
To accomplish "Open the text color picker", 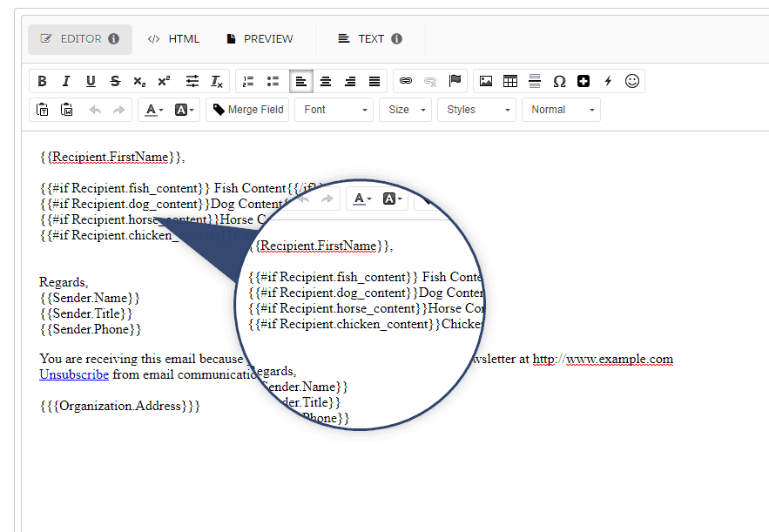I will point(153,110).
